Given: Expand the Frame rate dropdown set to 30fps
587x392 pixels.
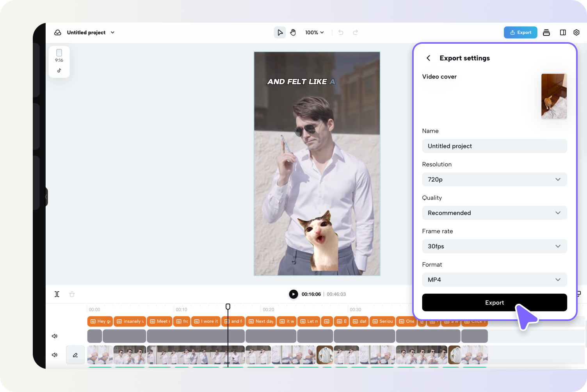Looking at the screenshot, I should pos(495,246).
